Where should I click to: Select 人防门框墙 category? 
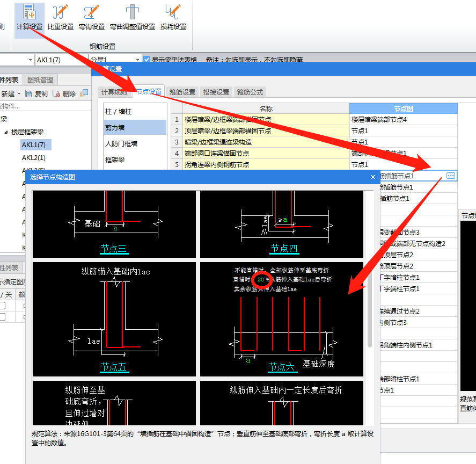pyautogui.click(x=135, y=143)
